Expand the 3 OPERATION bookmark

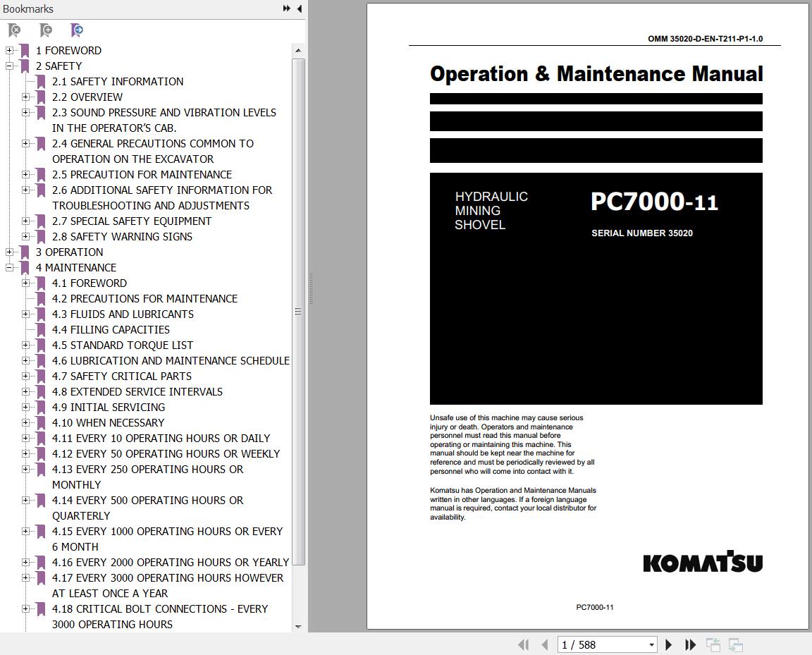(x=9, y=252)
